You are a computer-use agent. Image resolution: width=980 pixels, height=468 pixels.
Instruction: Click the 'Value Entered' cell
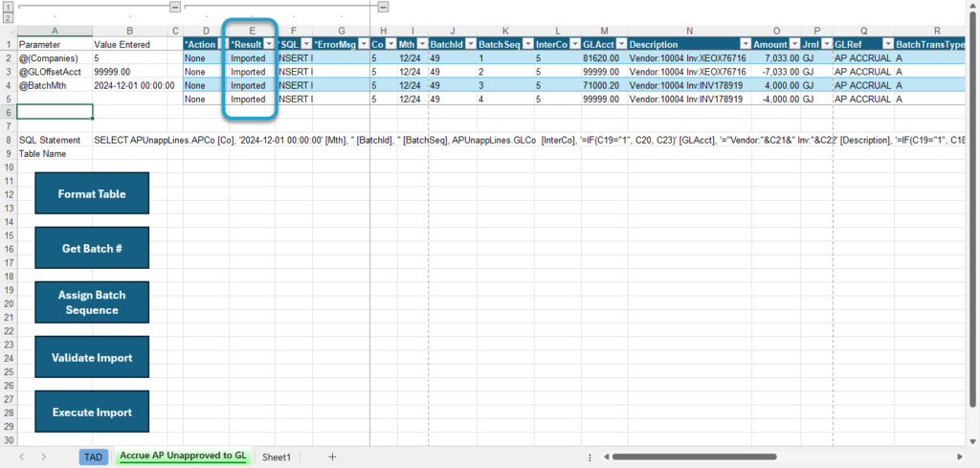129,44
